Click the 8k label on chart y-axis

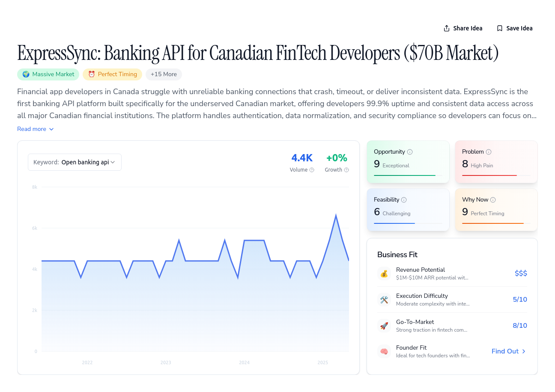tap(35, 187)
